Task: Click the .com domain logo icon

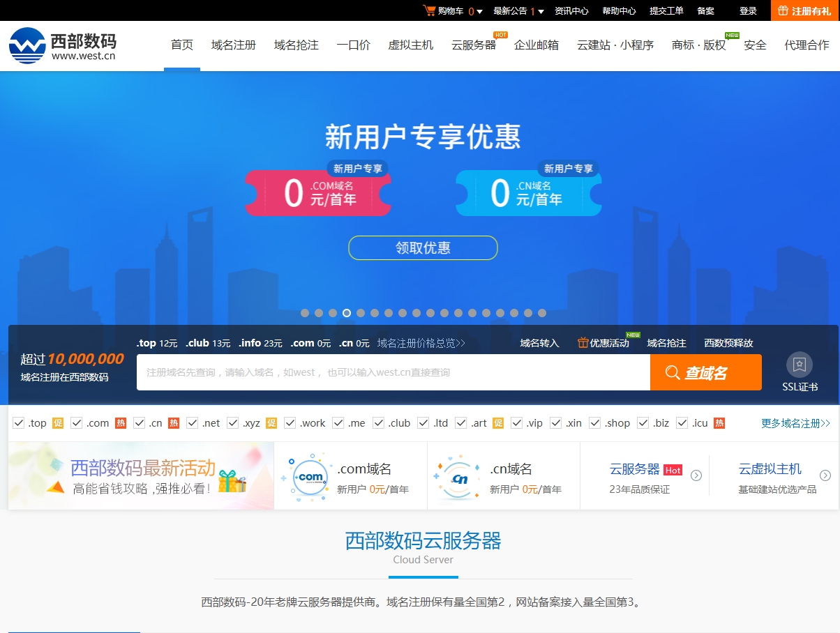Action: click(308, 478)
